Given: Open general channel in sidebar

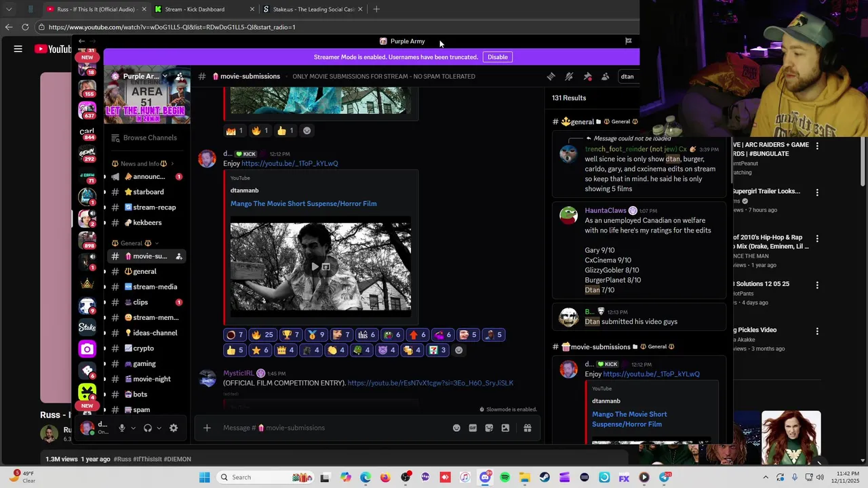Looking at the screenshot, I should (147, 272).
